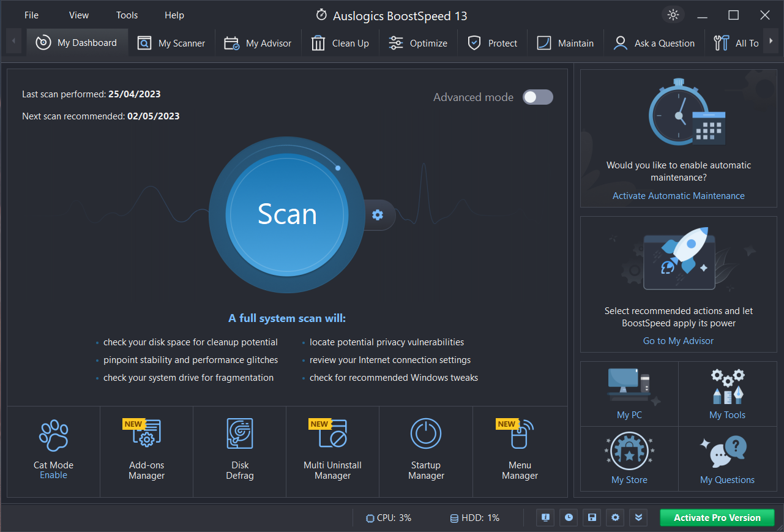
Task: Click the stopwatch calendar maintenance image
Action: 687,111
